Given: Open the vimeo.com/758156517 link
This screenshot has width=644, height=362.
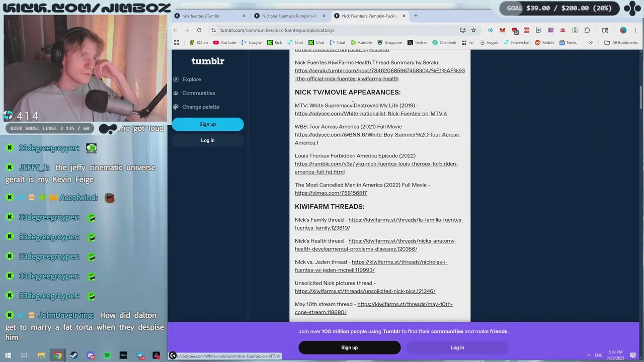Looking at the screenshot, I should (x=331, y=193).
